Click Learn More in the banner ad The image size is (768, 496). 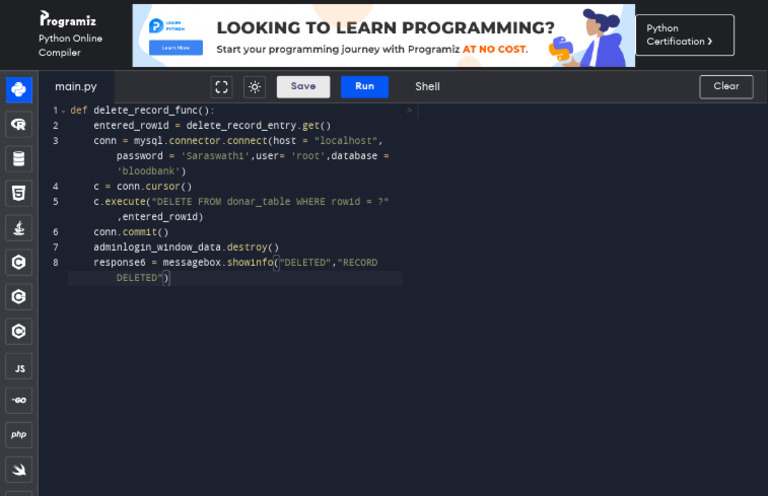(x=176, y=47)
